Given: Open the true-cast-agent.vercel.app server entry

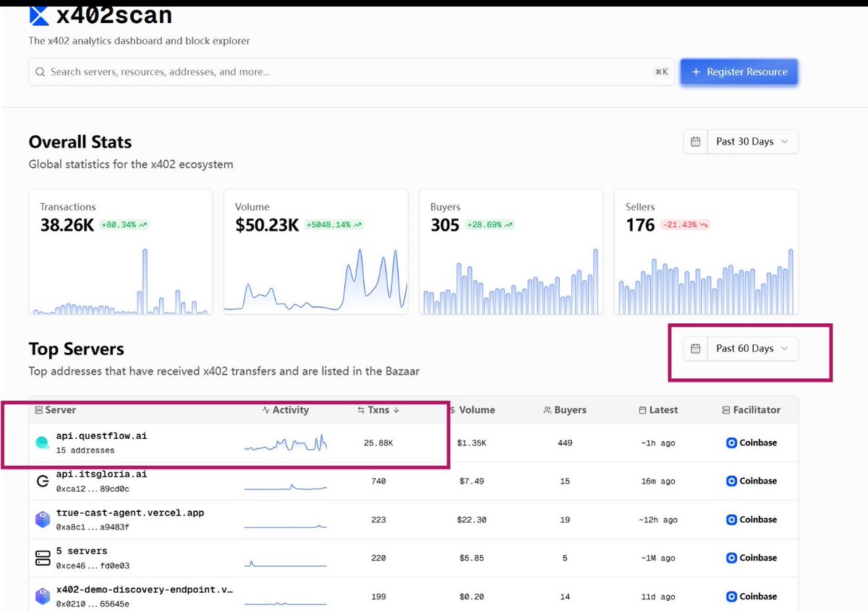Looking at the screenshot, I should (x=130, y=512).
